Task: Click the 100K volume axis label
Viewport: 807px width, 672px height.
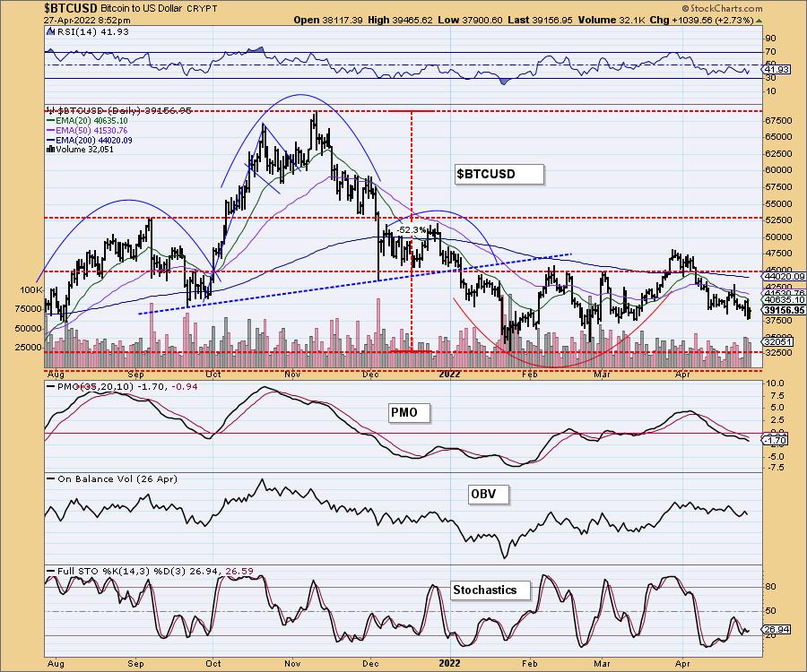Action: point(30,290)
